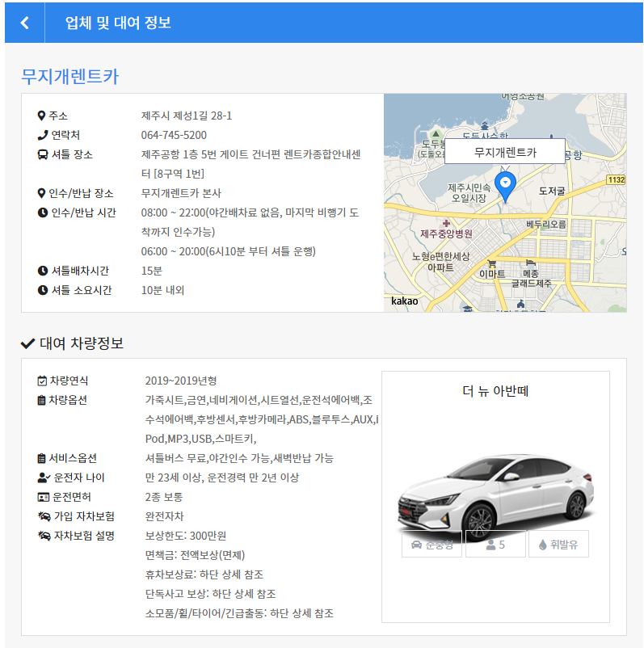Click the 휴차보상료: 하단 상세 참조 line

pos(204,574)
